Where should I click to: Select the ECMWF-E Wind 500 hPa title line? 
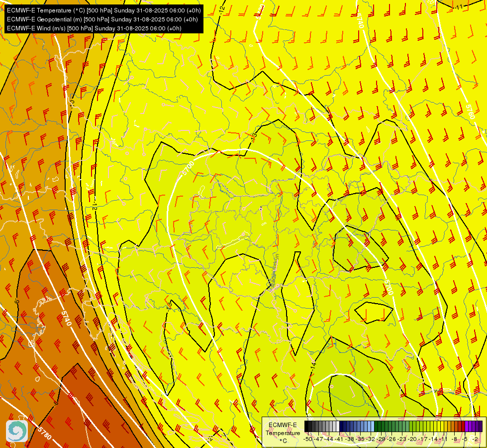tap(94, 28)
